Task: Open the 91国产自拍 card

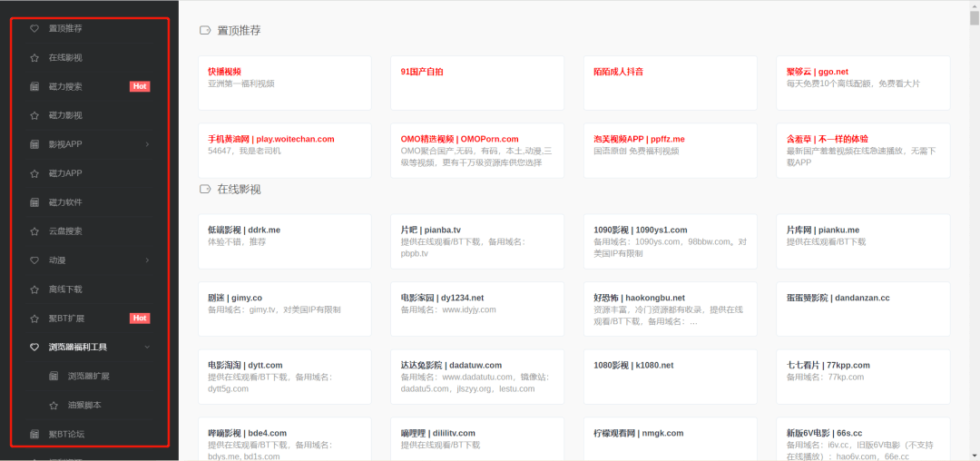Action: (477, 83)
